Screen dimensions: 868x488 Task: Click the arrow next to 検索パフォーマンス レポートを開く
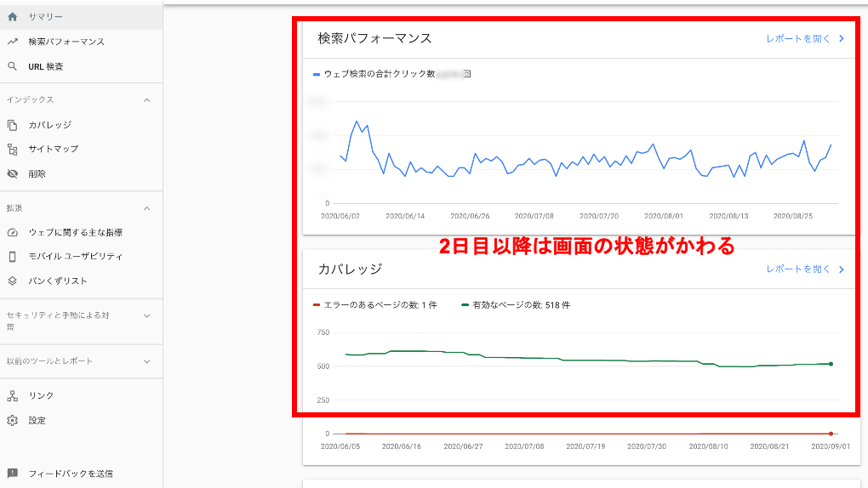click(x=842, y=39)
